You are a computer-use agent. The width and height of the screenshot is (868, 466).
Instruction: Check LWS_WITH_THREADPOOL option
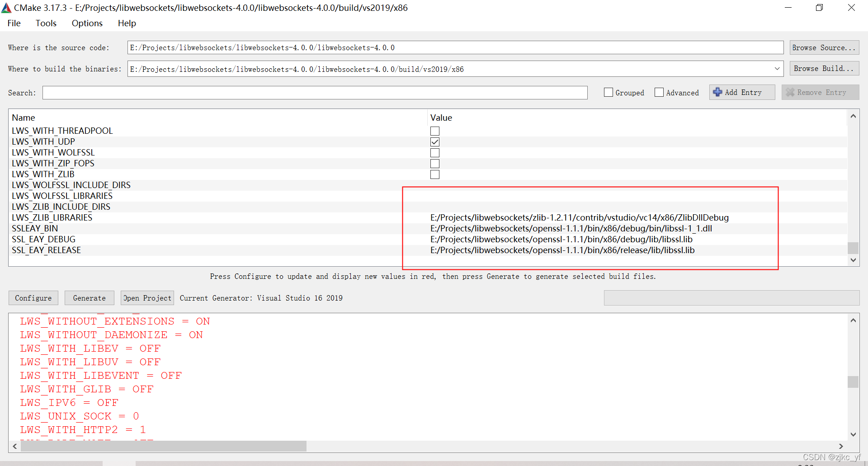434,131
